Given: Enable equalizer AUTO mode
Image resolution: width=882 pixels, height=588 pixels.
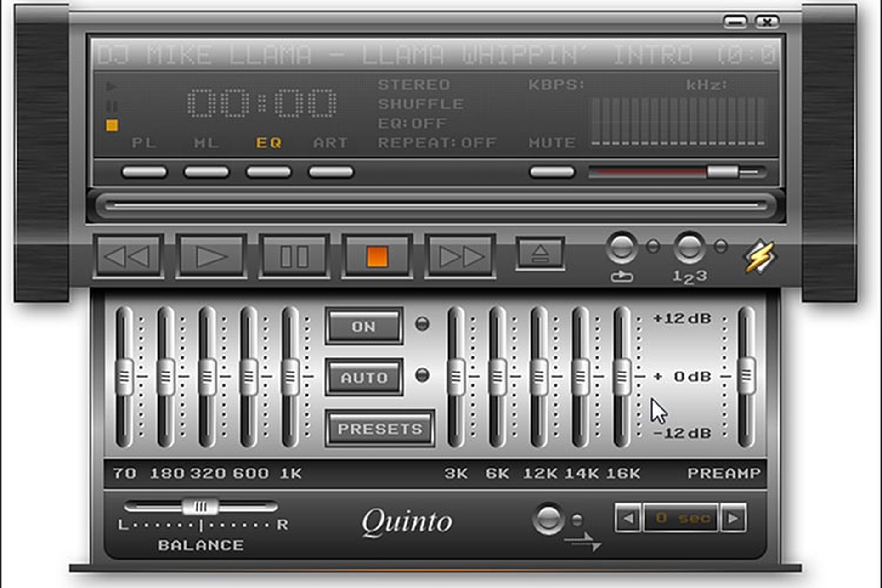Looking at the screenshot, I should [x=364, y=378].
